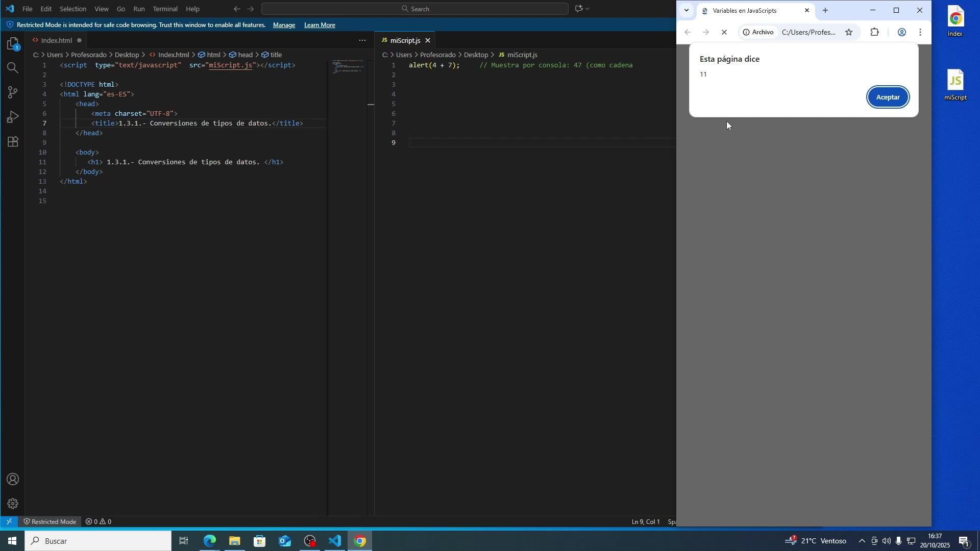Click the minimap of Index.html editor
Screen dimensions: 980x551
(348, 67)
